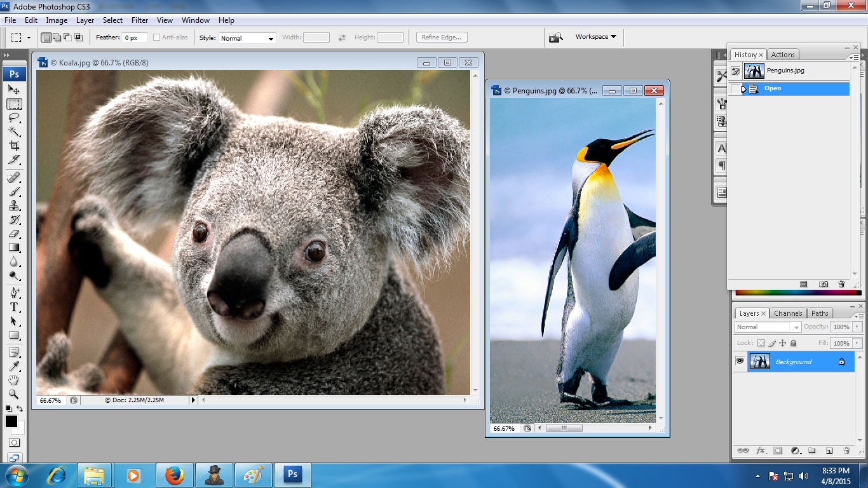Viewport: 868px width, 488px height.
Task: Select the Rectangular Marquee tool in toolbox
Action: [14, 104]
